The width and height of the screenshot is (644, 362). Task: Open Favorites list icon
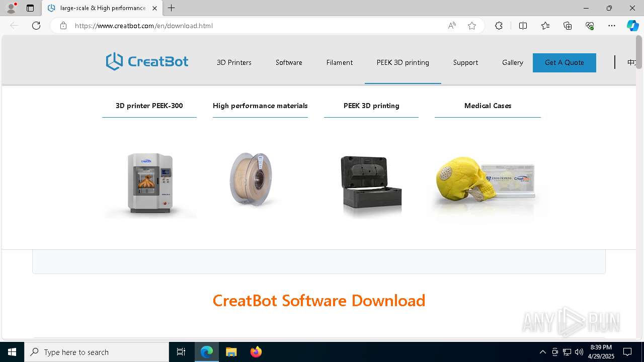(x=545, y=26)
